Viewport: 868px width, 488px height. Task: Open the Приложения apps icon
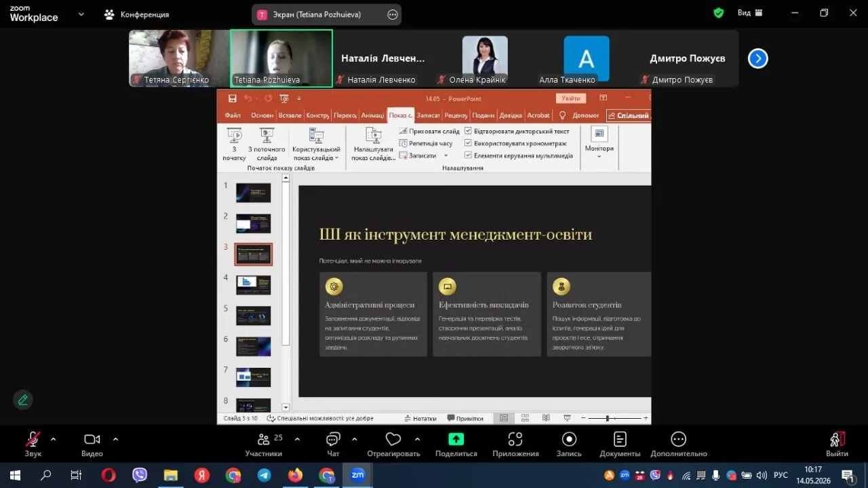coord(515,439)
